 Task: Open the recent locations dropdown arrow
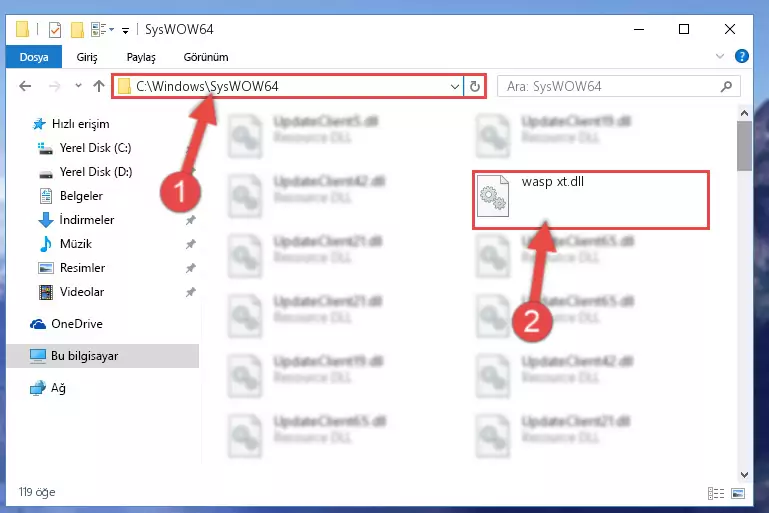[x=78, y=86]
